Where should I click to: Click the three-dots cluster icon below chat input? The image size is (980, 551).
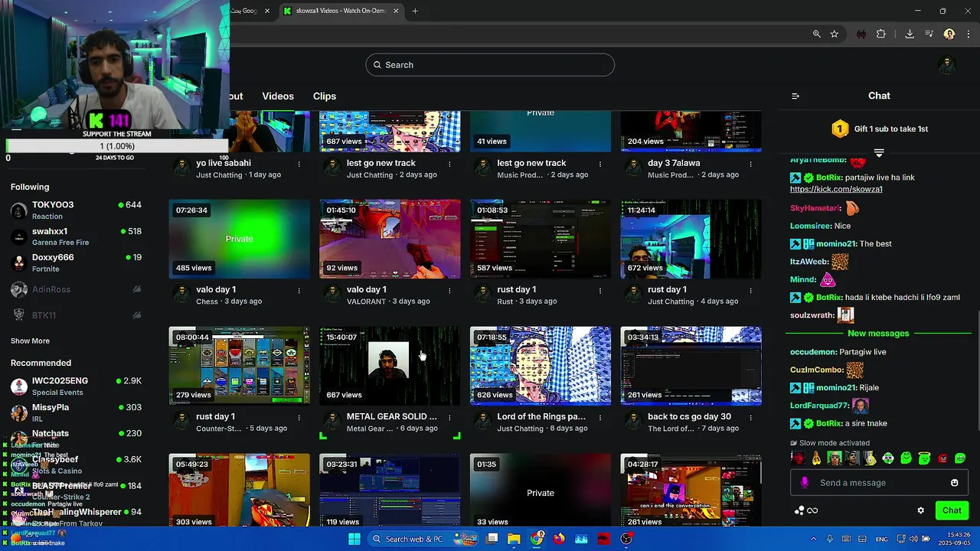pos(799,510)
